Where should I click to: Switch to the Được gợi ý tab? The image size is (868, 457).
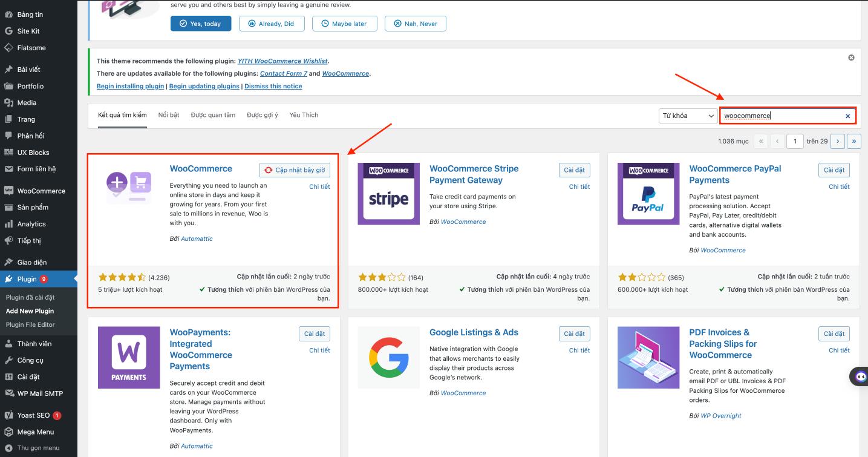point(263,115)
